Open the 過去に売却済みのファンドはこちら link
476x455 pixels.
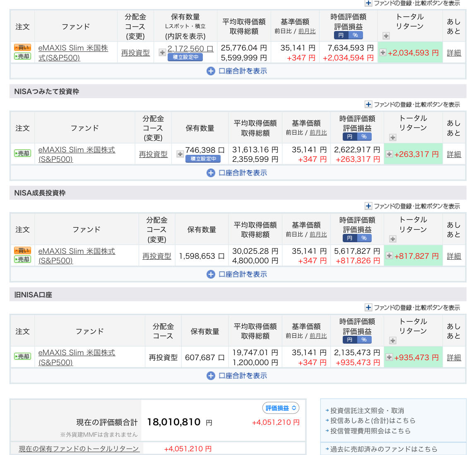pos(383,449)
